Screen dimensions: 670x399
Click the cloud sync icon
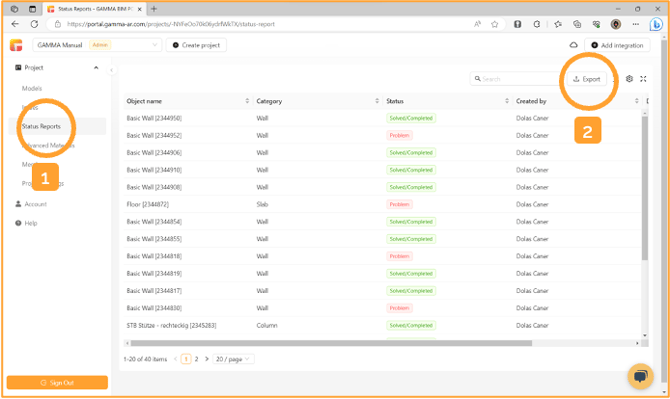573,45
